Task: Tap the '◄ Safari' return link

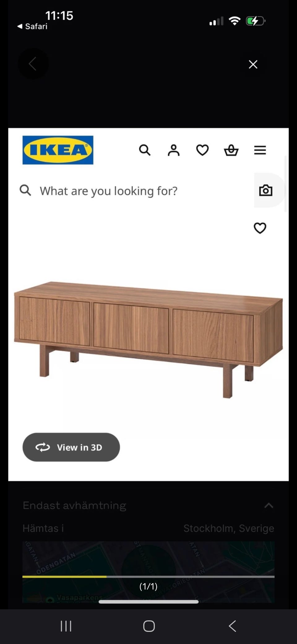Action: pyautogui.click(x=32, y=26)
